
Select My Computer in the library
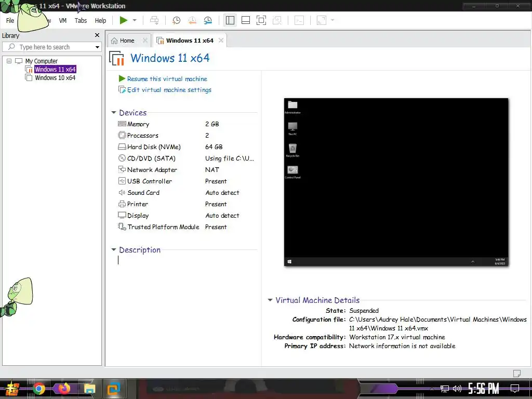tap(42, 61)
